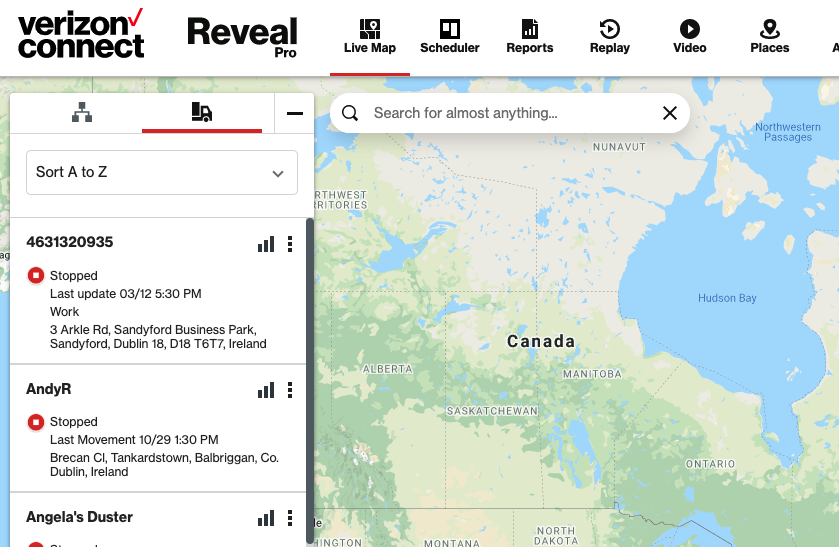Select vehicle 4631320935 name
The width and height of the screenshot is (839, 547).
(70, 242)
